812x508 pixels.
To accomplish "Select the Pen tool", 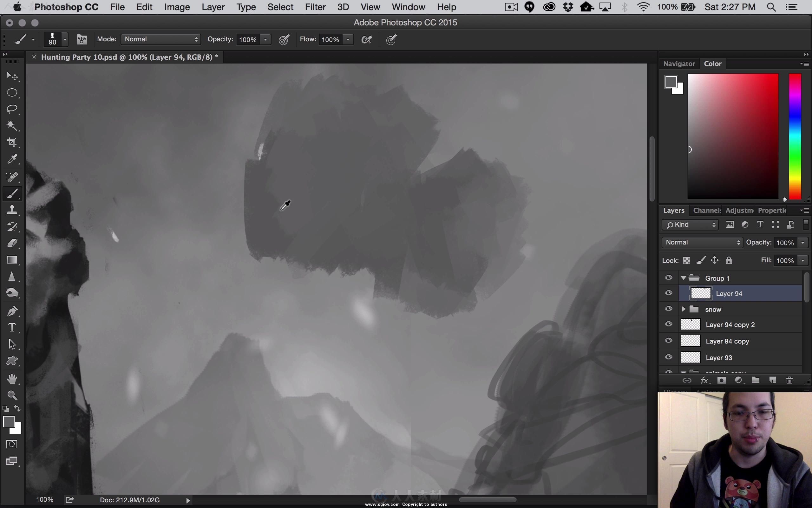I will (12, 311).
